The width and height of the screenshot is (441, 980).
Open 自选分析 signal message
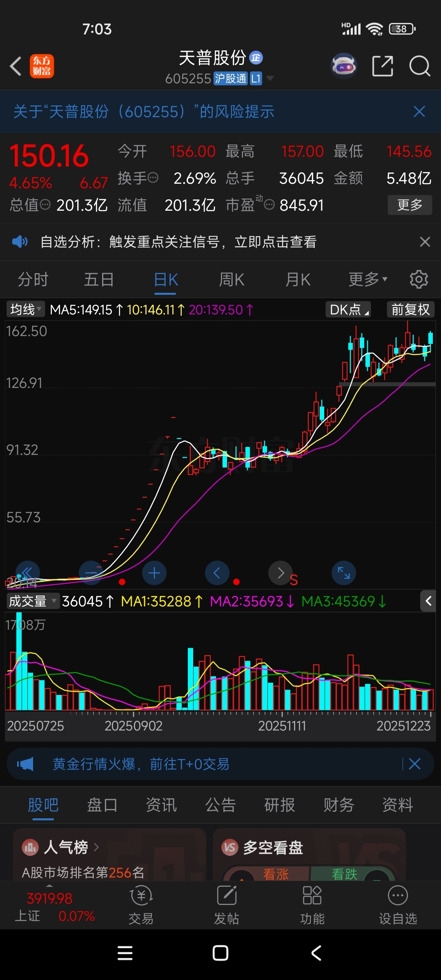(178, 242)
